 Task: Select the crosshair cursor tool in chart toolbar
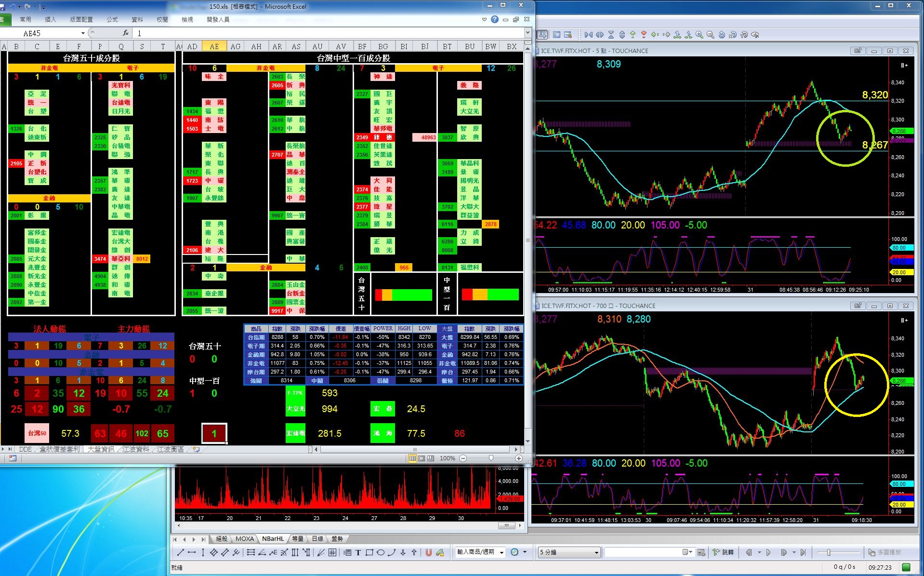[x=541, y=35]
